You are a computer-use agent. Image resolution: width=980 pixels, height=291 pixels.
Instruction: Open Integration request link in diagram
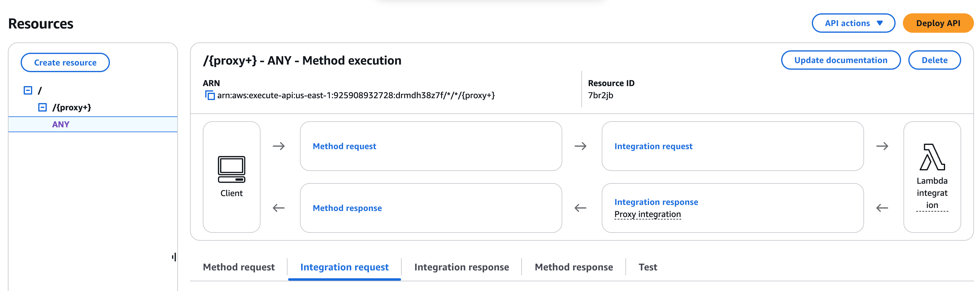[653, 146]
